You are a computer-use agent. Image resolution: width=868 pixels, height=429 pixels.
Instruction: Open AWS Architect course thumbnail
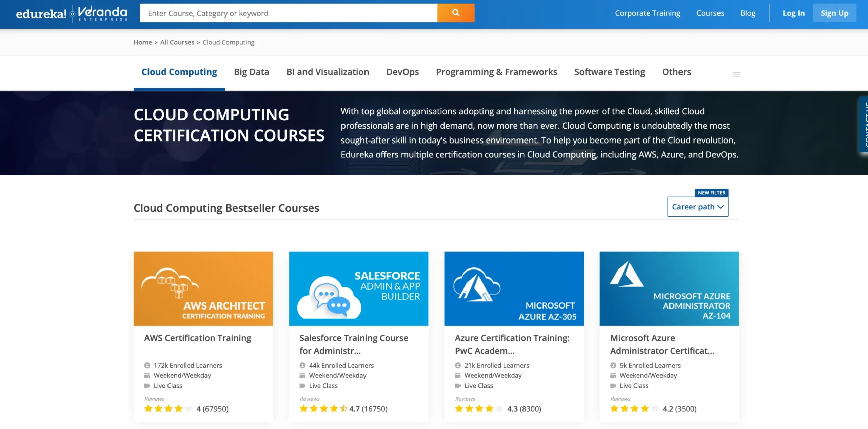pos(203,289)
